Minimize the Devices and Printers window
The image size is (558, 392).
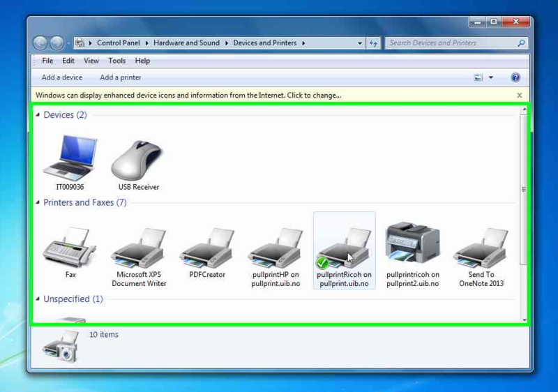point(478,22)
